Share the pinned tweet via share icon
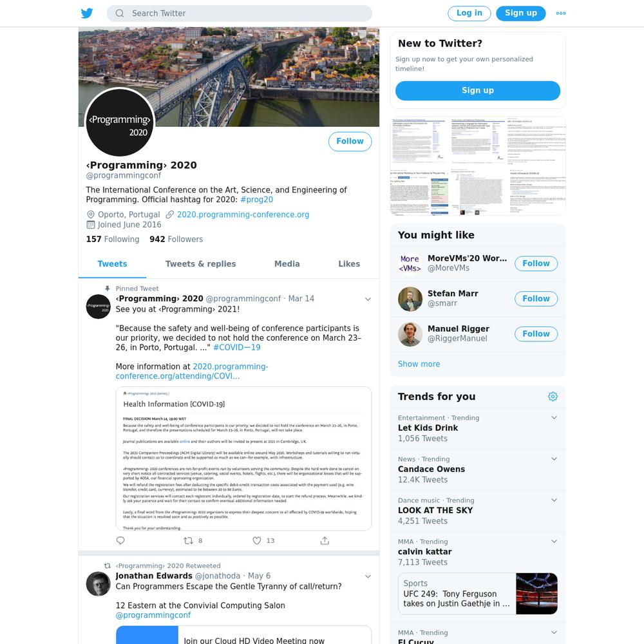Screen dimensions: 644x644 click(325, 540)
